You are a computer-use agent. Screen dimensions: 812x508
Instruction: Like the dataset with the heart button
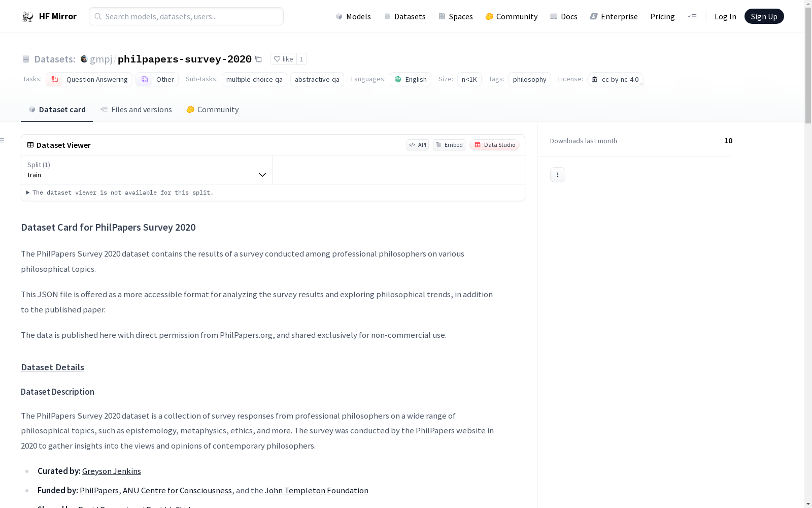283,59
